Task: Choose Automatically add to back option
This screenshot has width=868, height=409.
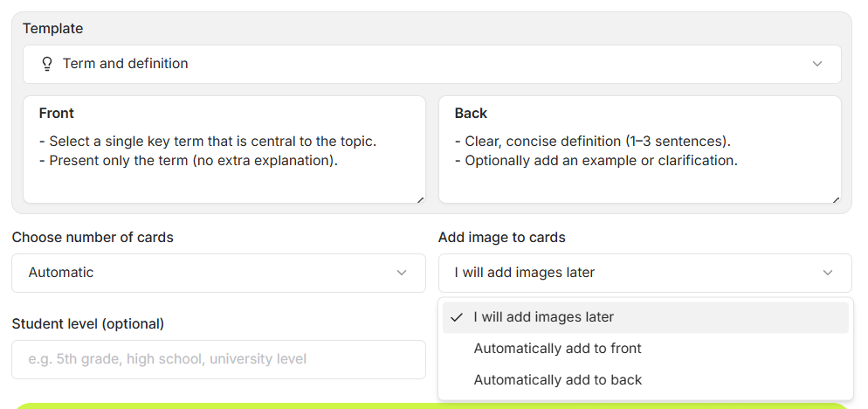Action: pos(645,380)
